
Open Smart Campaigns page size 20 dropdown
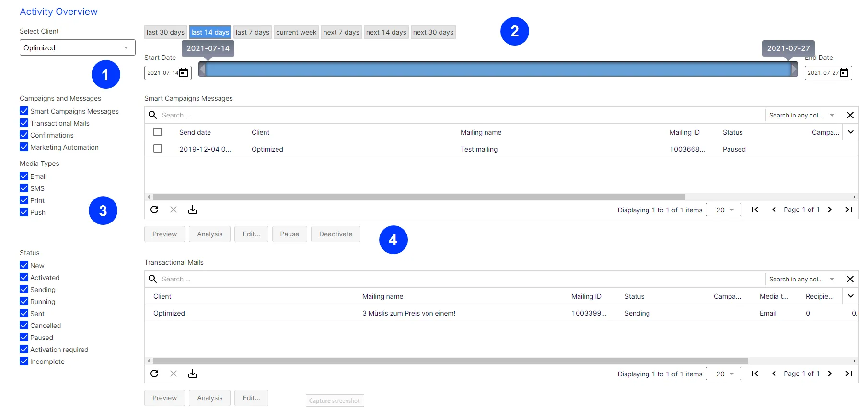coord(724,210)
